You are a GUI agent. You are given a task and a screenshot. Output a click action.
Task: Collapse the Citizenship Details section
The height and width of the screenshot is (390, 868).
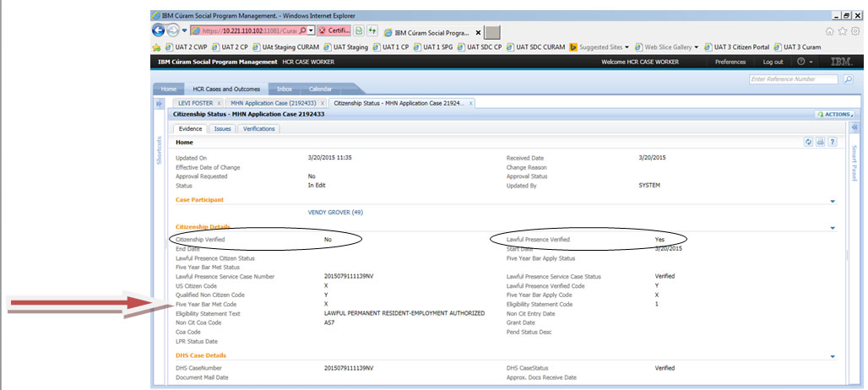pos(833,228)
